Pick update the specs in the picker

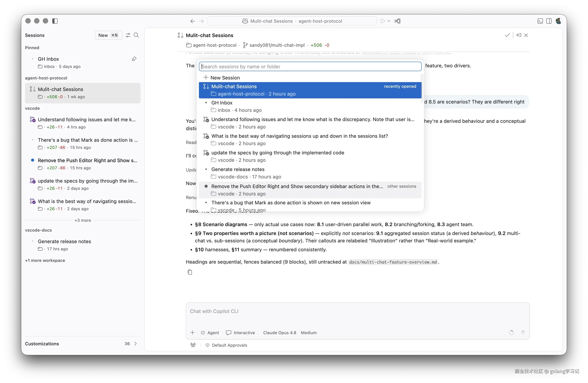click(310, 156)
